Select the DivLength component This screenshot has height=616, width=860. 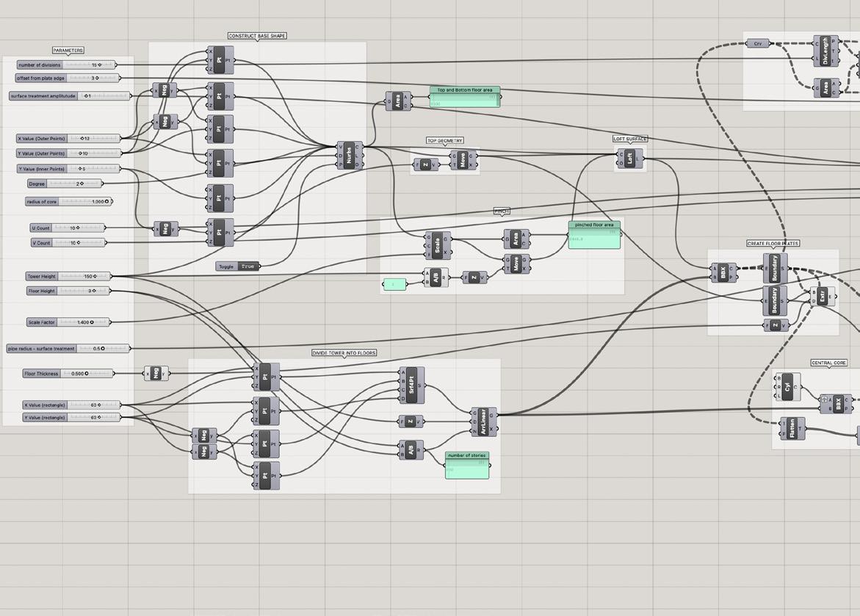(x=826, y=51)
